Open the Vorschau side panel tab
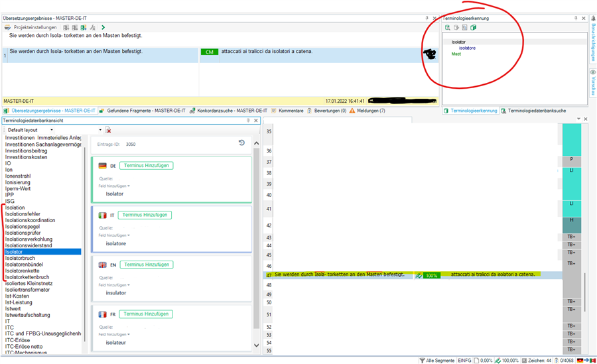597x364 pixels. (593, 82)
